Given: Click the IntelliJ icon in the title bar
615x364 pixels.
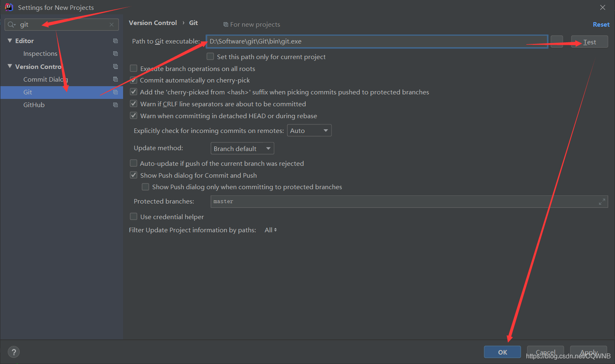Looking at the screenshot, I should coord(9,7).
